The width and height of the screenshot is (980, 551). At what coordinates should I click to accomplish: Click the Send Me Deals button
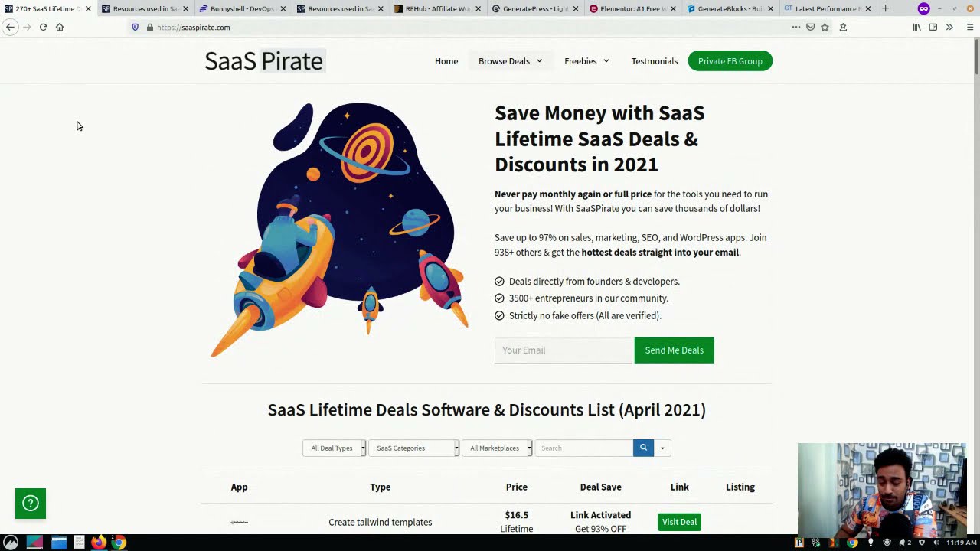(x=674, y=350)
